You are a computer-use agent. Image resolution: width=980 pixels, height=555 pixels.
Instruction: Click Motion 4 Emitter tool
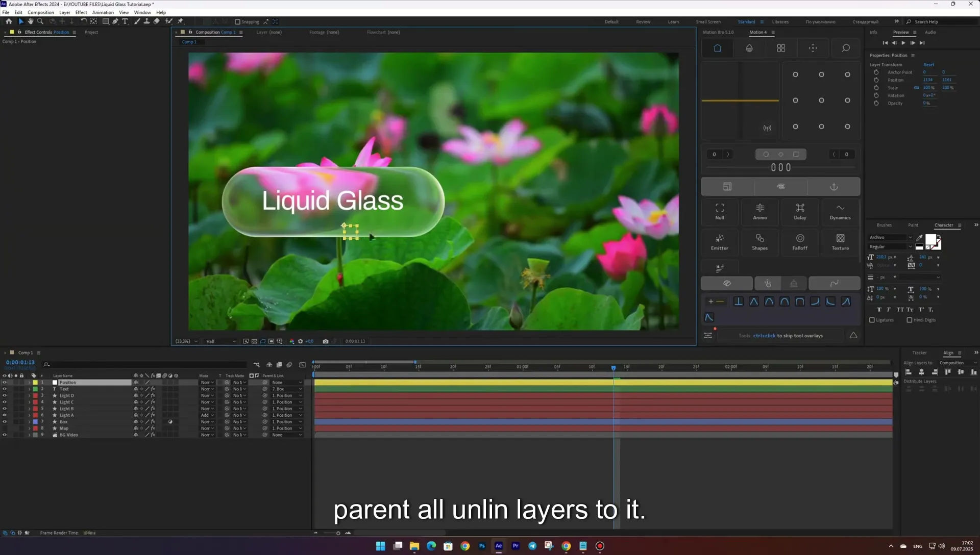720,242
